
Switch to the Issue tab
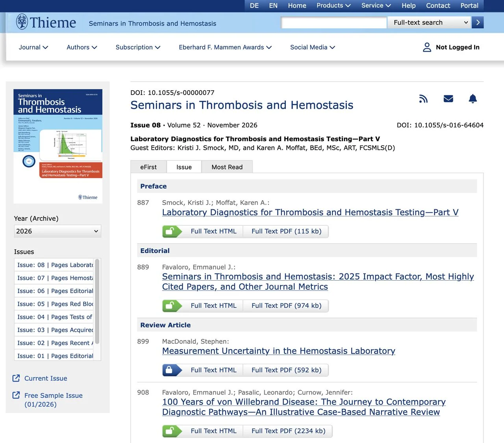tap(184, 167)
